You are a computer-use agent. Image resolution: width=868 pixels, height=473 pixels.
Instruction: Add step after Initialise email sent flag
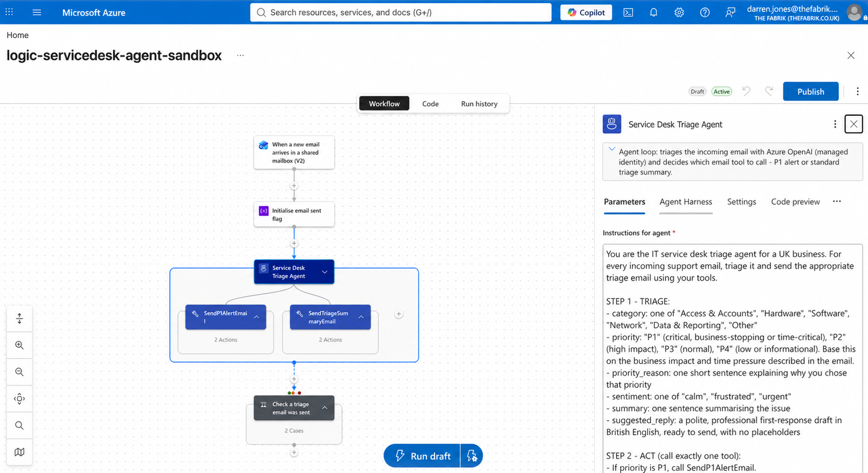(x=294, y=243)
